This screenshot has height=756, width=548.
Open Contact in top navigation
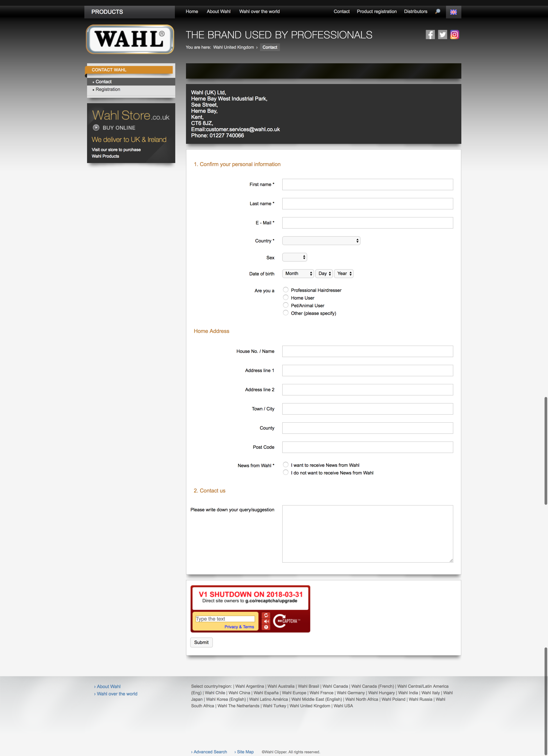pyautogui.click(x=341, y=11)
